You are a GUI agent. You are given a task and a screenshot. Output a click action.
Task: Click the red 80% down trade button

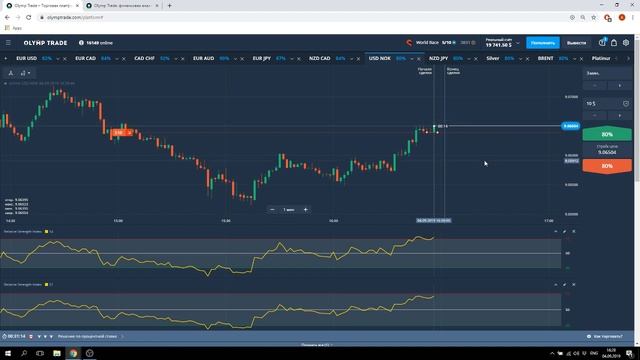(607, 166)
